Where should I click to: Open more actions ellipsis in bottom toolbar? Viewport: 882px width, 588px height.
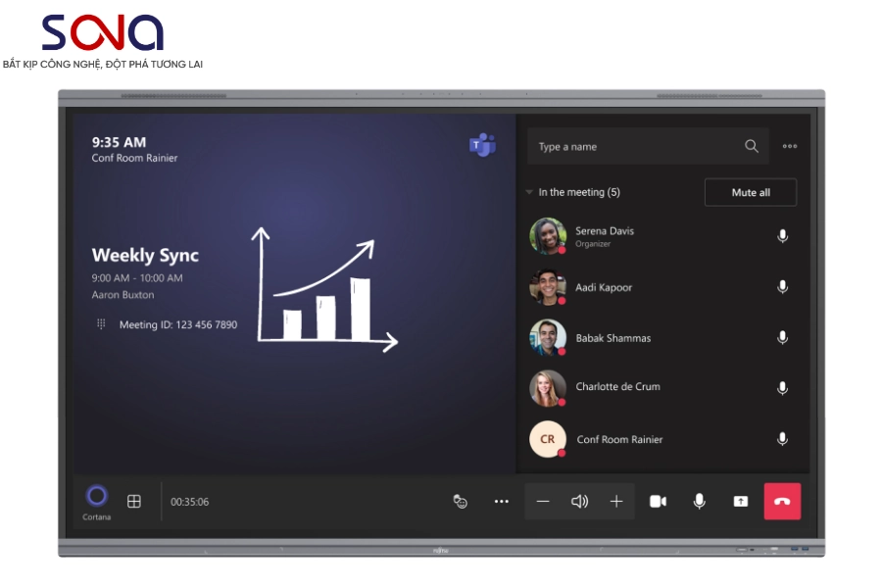pos(502,502)
